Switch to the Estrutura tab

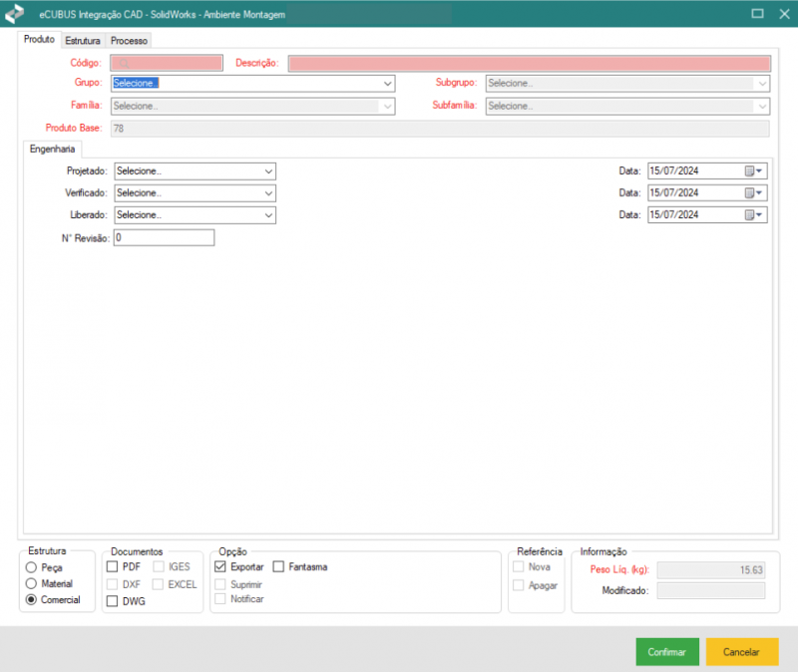click(x=82, y=41)
